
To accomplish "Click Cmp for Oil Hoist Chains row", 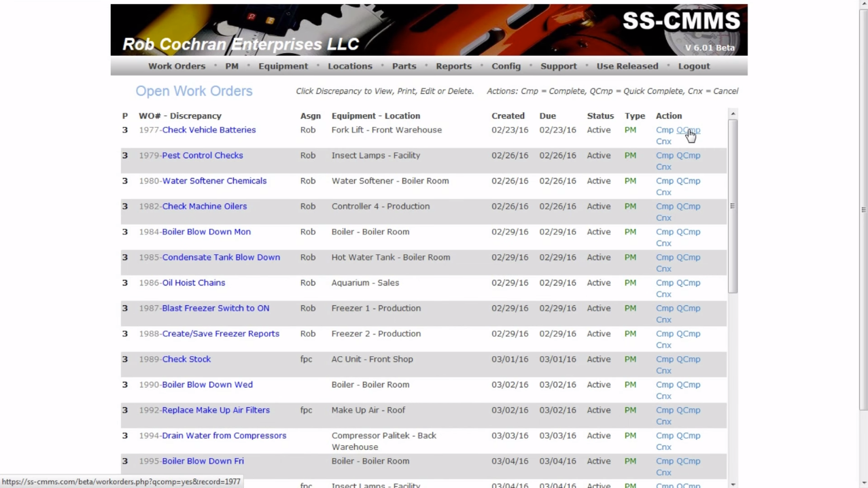I will coord(665,283).
